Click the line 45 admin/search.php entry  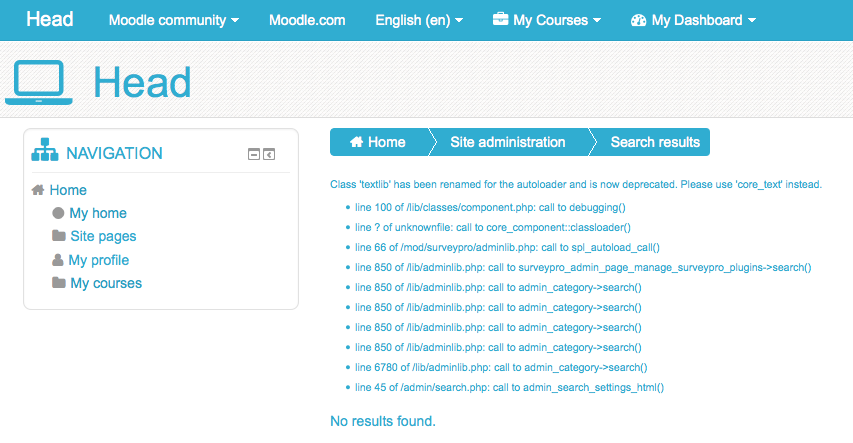coord(509,387)
